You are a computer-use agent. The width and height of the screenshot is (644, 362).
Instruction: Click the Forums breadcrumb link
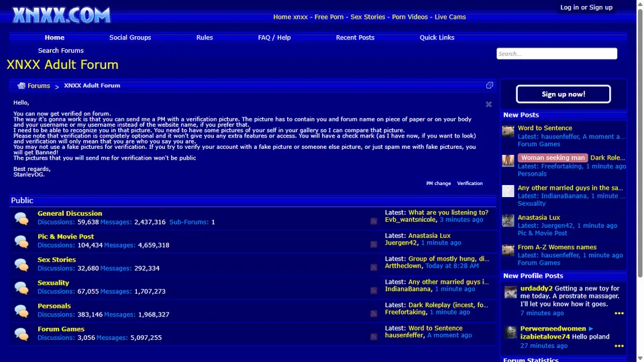39,86
